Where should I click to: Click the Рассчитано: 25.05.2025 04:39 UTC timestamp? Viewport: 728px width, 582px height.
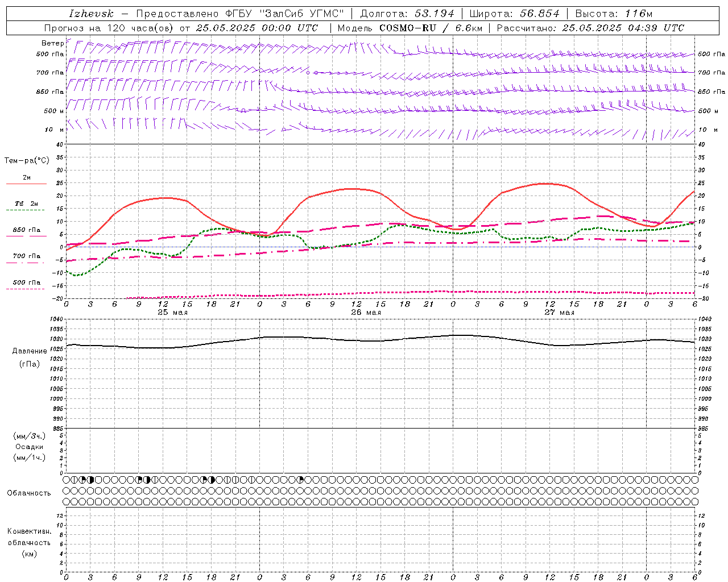pos(590,28)
